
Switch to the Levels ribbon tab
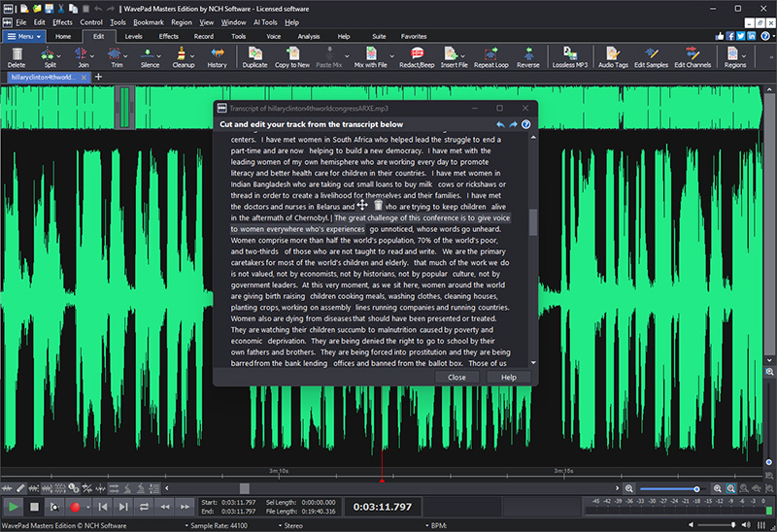click(x=133, y=36)
